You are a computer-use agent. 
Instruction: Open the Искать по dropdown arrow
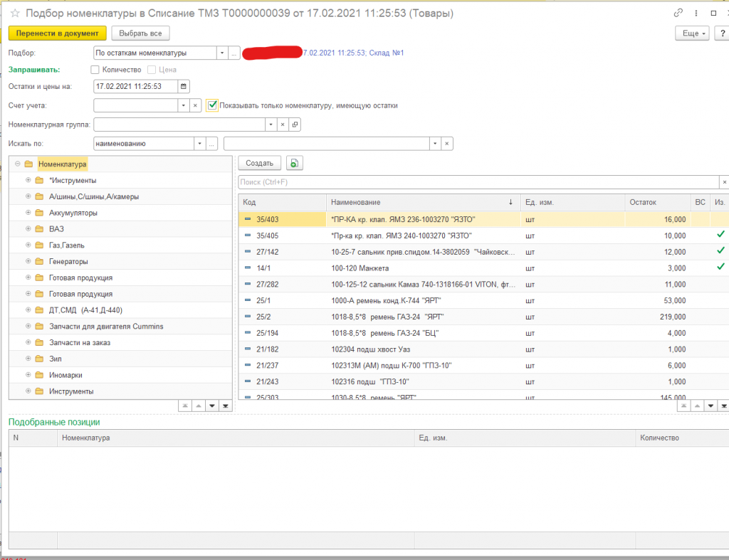point(197,144)
